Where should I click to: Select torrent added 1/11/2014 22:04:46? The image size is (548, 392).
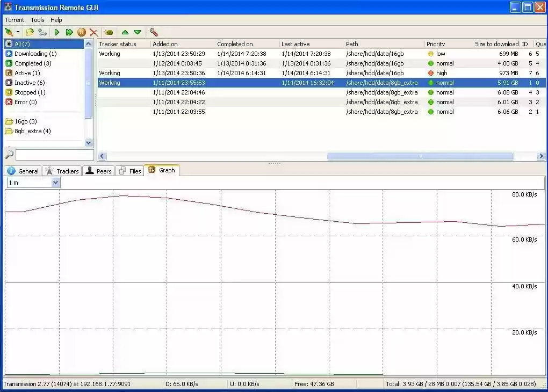(x=321, y=92)
